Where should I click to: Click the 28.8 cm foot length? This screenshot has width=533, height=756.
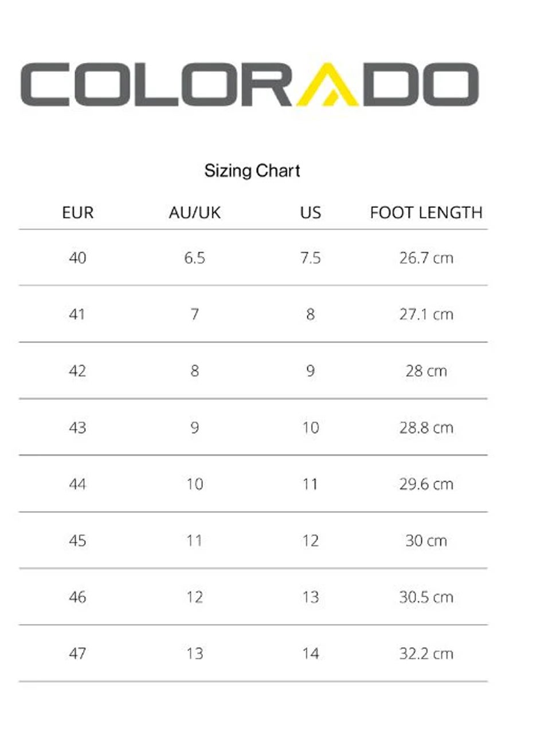point(426,427)
